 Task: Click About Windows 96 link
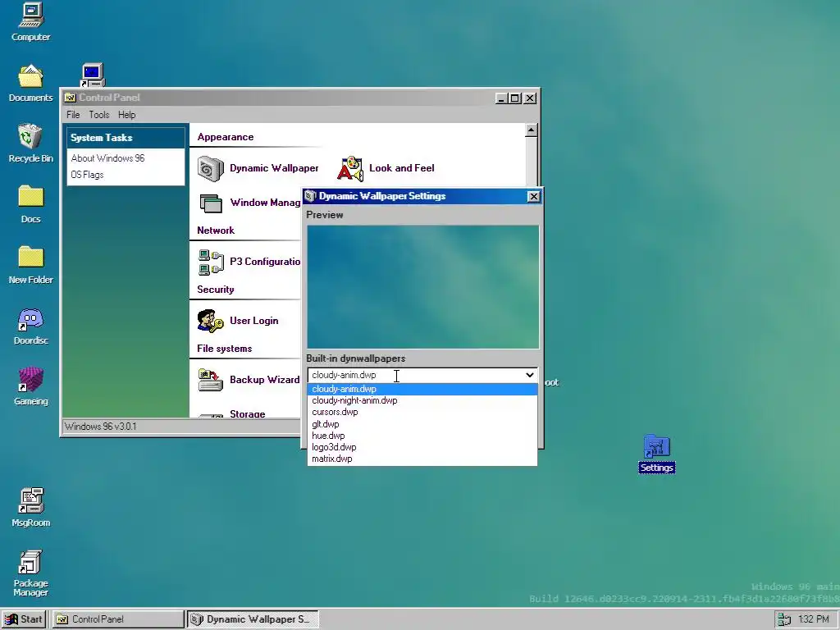(x=107, y=158)
